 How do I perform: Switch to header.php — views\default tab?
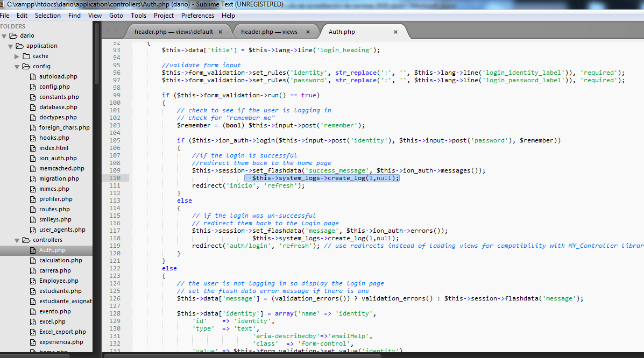coord(174,32)
